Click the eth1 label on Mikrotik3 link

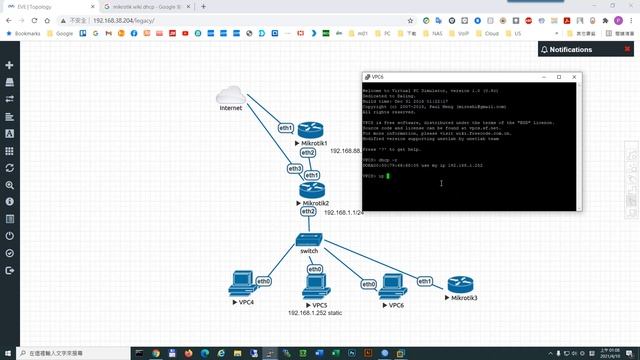424,281
